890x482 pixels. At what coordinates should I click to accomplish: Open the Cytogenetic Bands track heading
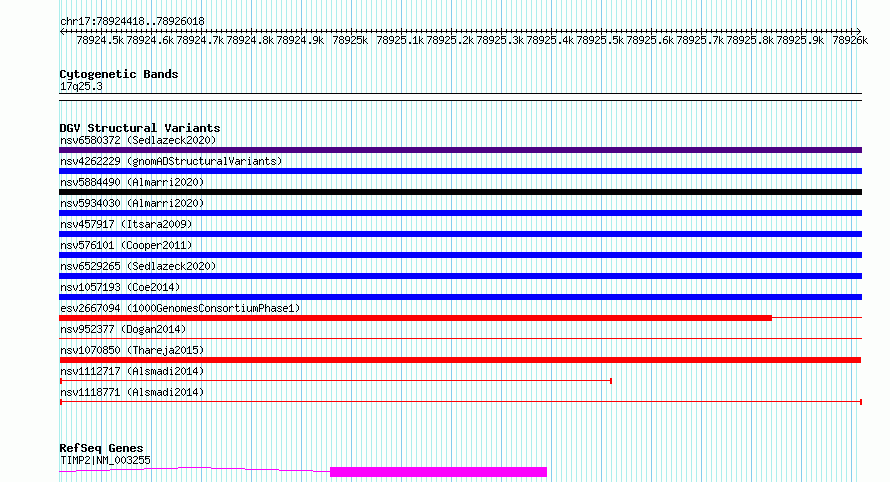tap(119, 74)
